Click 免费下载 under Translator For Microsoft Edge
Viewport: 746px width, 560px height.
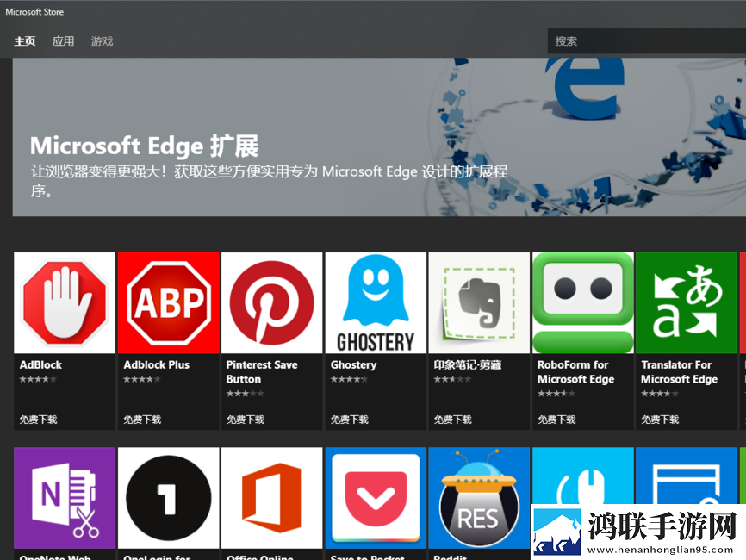coord(660,420)
